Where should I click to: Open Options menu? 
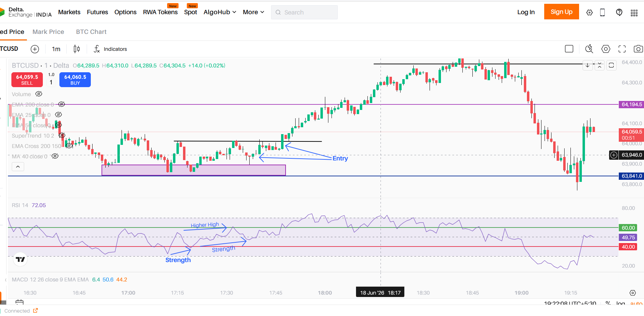[x=125, y=12]
